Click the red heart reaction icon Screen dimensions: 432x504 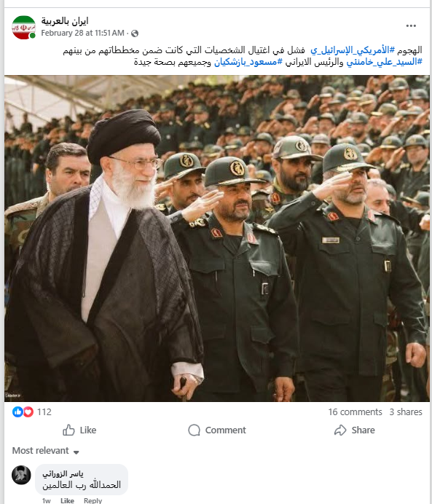point(28,412)
